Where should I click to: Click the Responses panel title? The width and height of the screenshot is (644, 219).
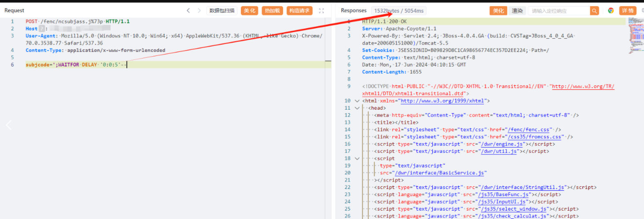(x=353, y=11)
